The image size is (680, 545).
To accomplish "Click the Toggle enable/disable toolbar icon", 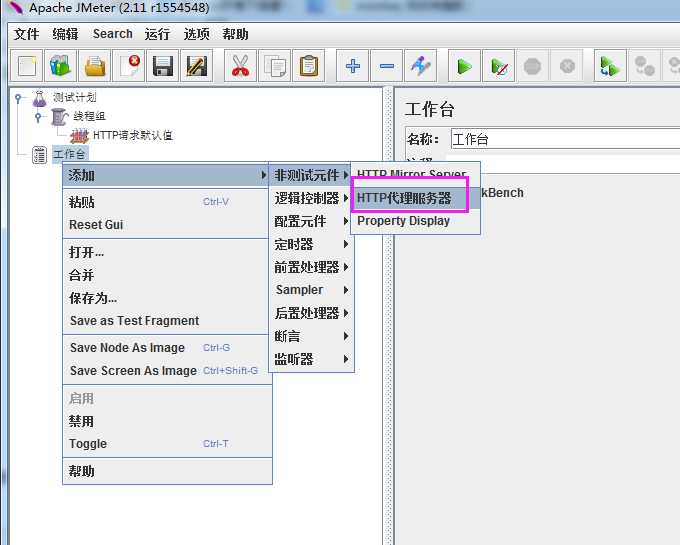I will [x=421, y=66].
